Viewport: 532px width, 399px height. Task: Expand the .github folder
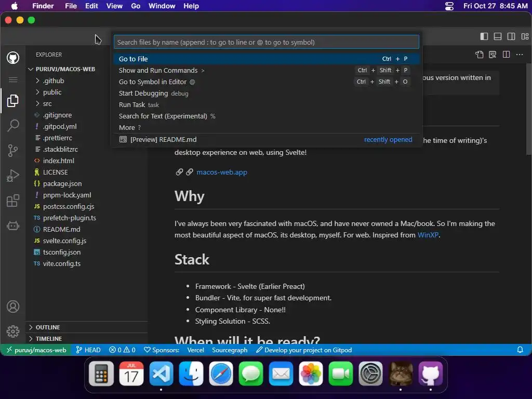click(87, 81)
